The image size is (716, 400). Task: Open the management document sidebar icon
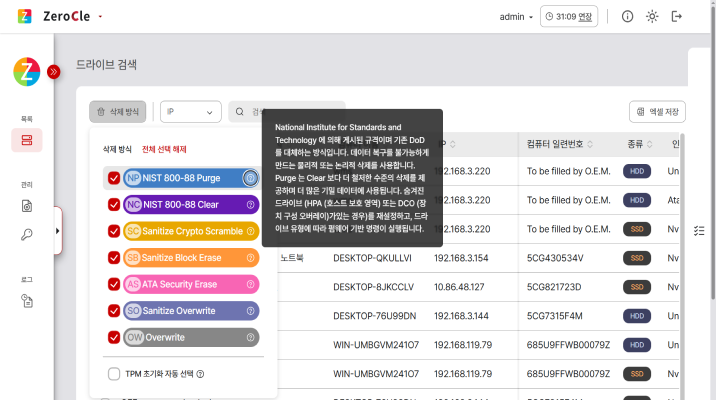pyautogui.click(x=27, y=206)
